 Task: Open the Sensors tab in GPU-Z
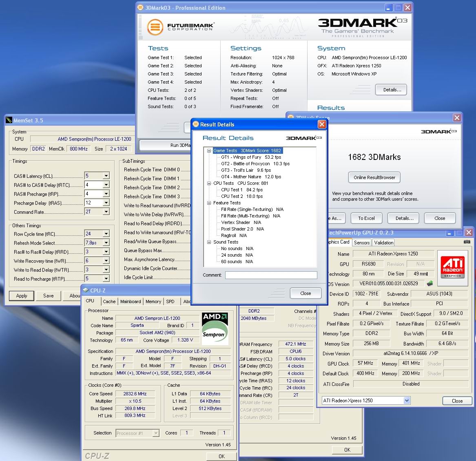click(361, 242)
